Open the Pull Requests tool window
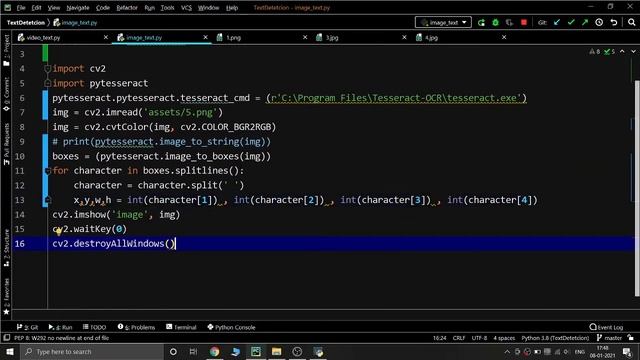640x360 pixels. [x=6, y=144]
